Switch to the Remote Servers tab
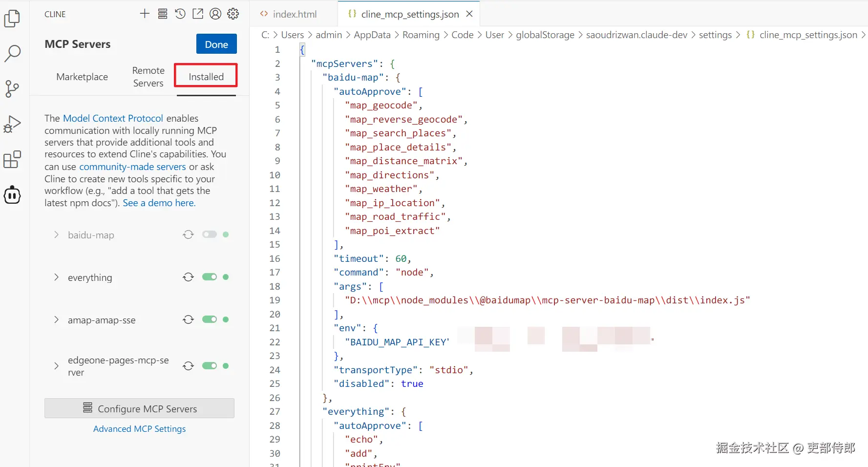Screen dimensions: 868x467 tap(148, 77)
